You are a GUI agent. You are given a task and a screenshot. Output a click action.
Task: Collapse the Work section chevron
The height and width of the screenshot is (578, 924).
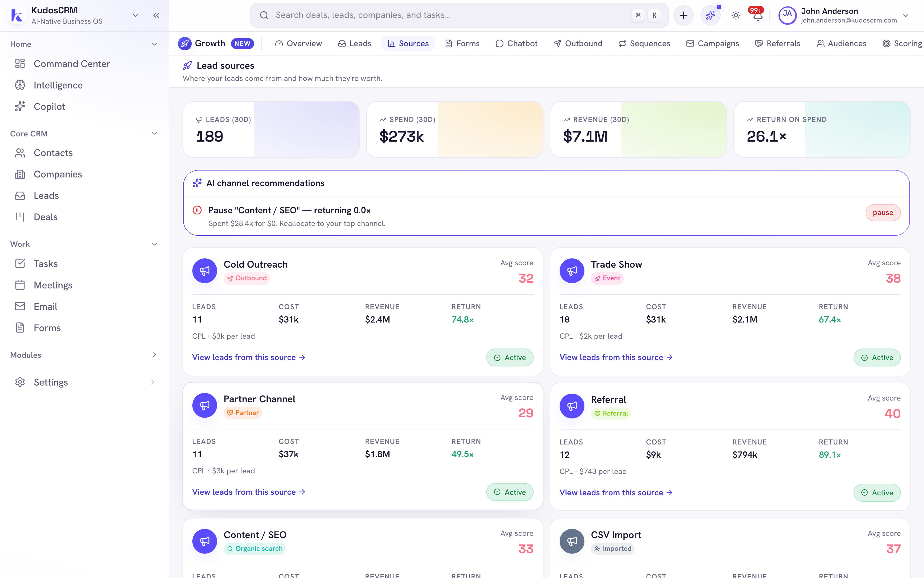(155, 244)
